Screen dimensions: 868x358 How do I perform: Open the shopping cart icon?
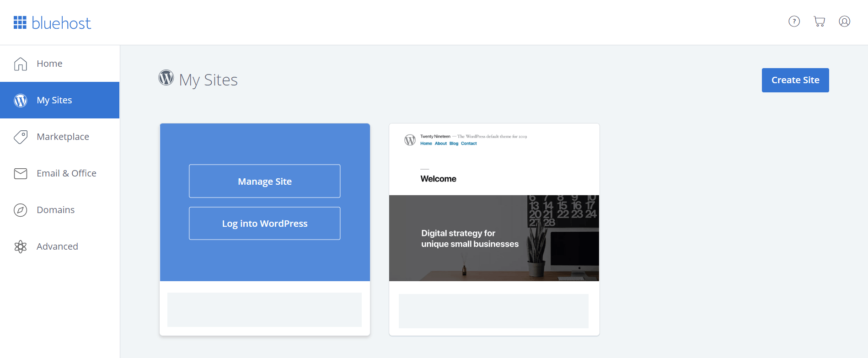tap(819, 21)
